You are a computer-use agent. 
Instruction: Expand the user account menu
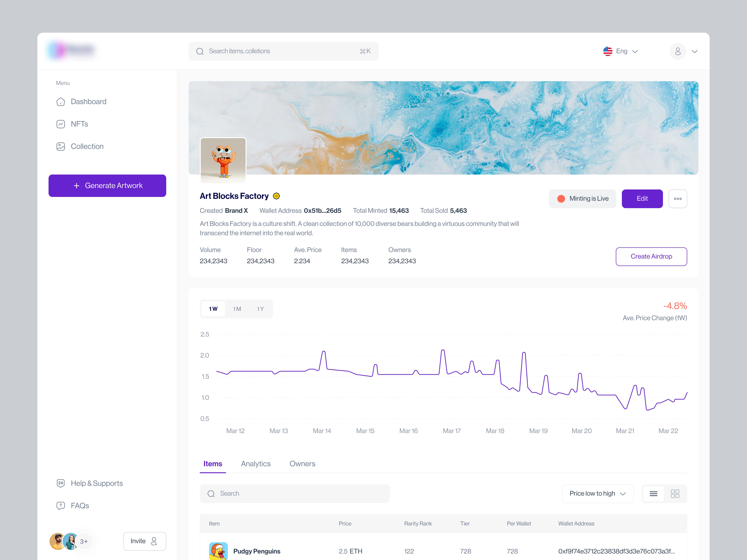tap(684, 51)
